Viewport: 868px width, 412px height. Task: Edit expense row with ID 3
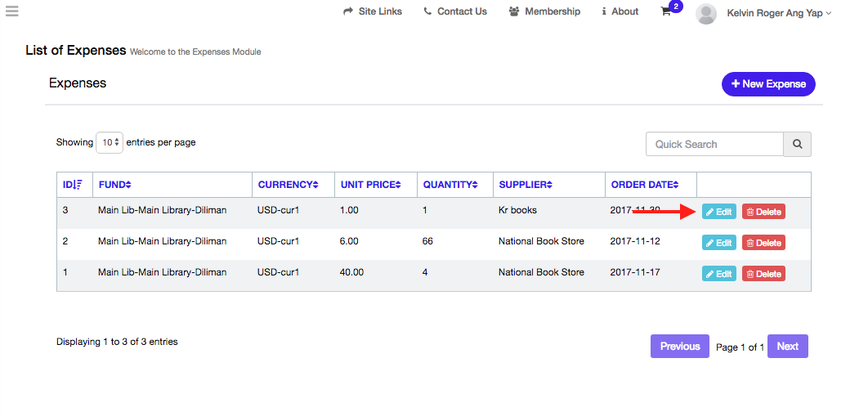click(x=718, y=212)
